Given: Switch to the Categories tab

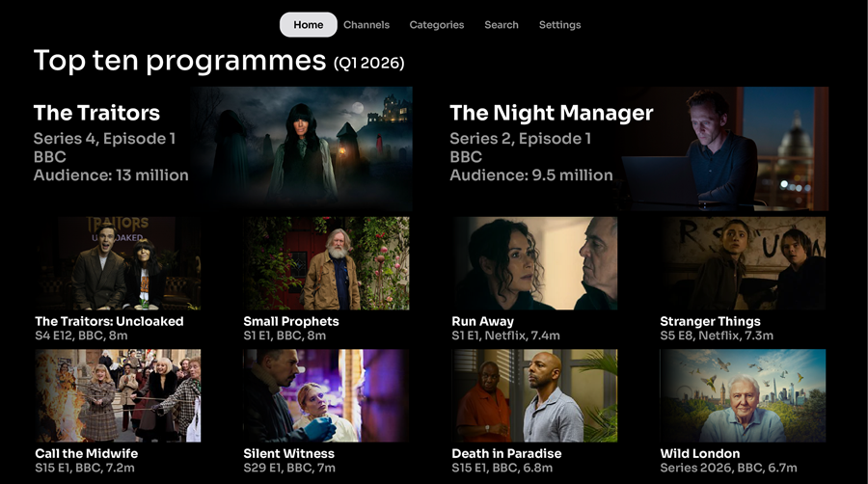Looking at the screenshot, I should tap(437, 25).
